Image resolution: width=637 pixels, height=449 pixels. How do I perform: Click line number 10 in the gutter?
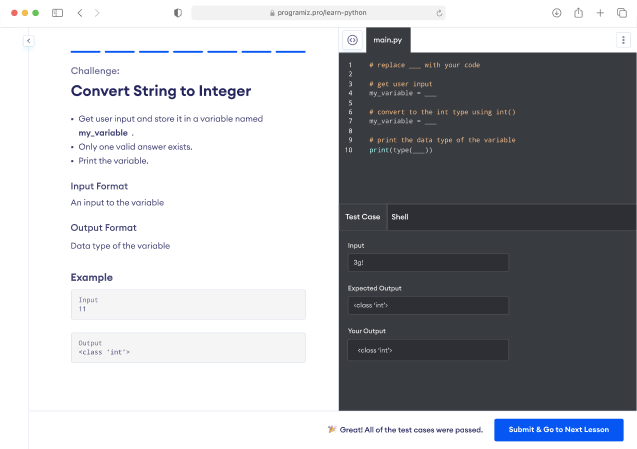click(349, 150)
